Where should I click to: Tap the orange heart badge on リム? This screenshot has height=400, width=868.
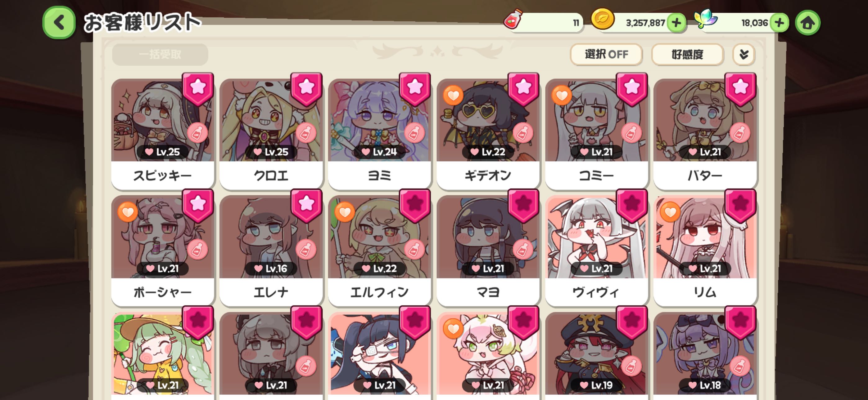[670, 212]
